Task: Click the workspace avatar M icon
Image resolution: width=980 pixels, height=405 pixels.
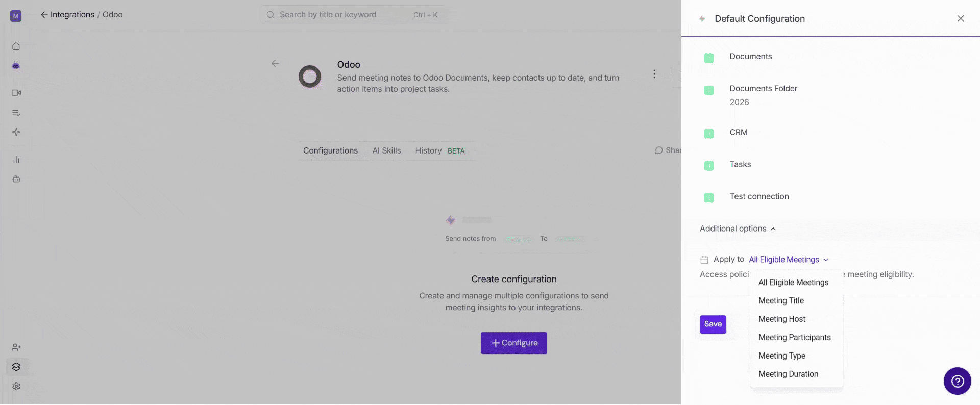Action: point(16,16)
